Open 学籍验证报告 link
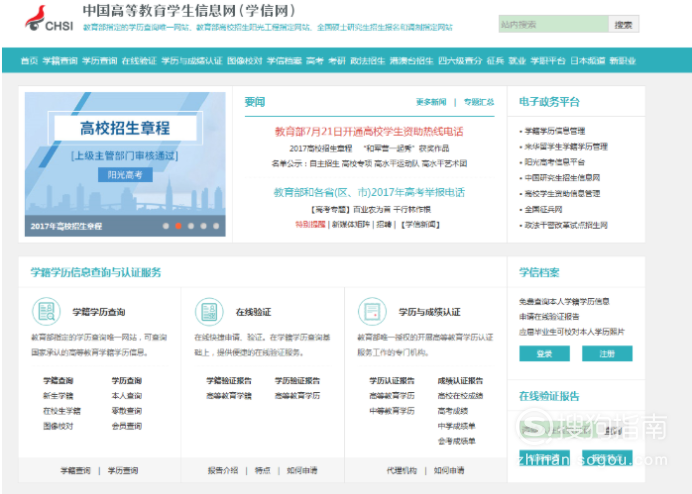692x494 pixels. pyautogui.click(x=229, y=381)
